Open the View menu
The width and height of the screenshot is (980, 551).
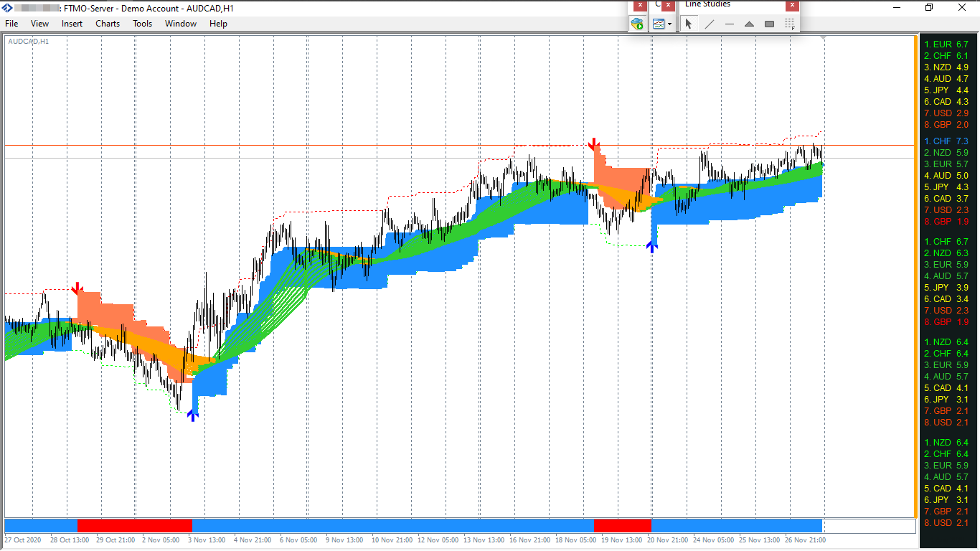coord(40,24)
